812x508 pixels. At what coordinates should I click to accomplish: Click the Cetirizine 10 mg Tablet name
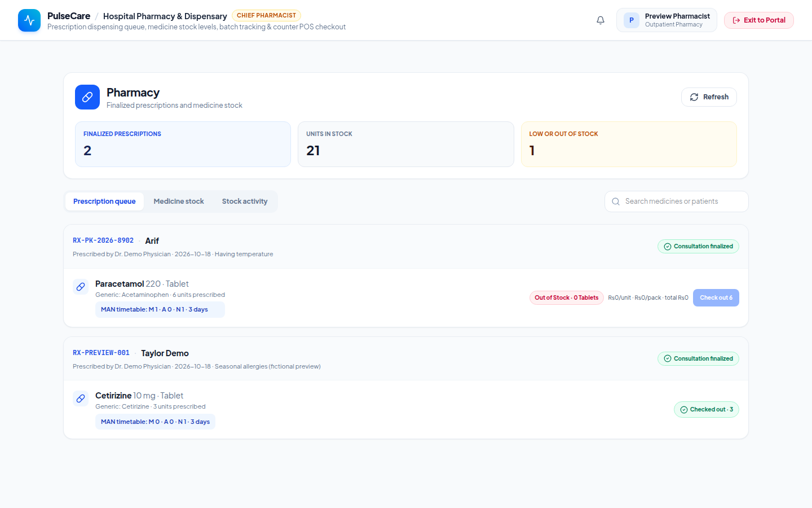139,396
